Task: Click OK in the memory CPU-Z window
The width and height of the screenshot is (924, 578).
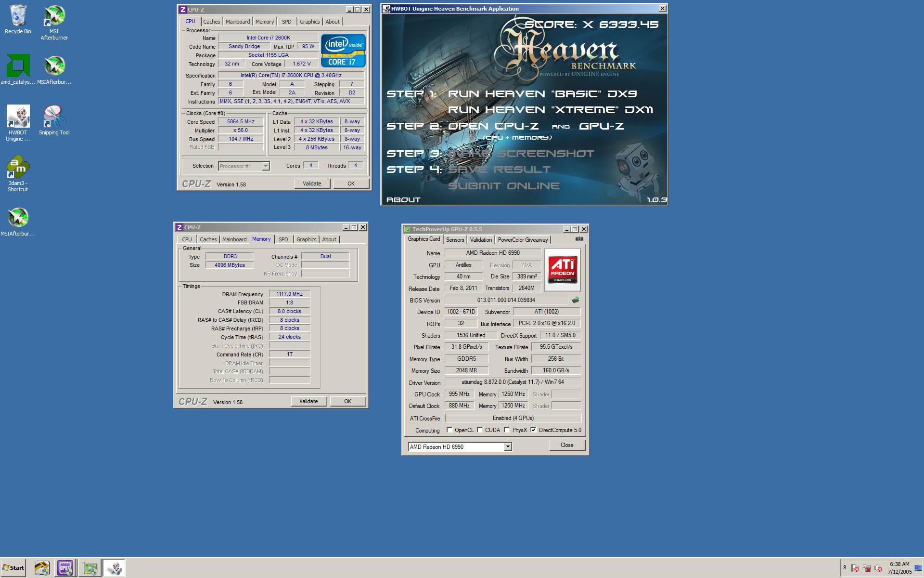Action: pyautogui.click(x=347, y=401)
